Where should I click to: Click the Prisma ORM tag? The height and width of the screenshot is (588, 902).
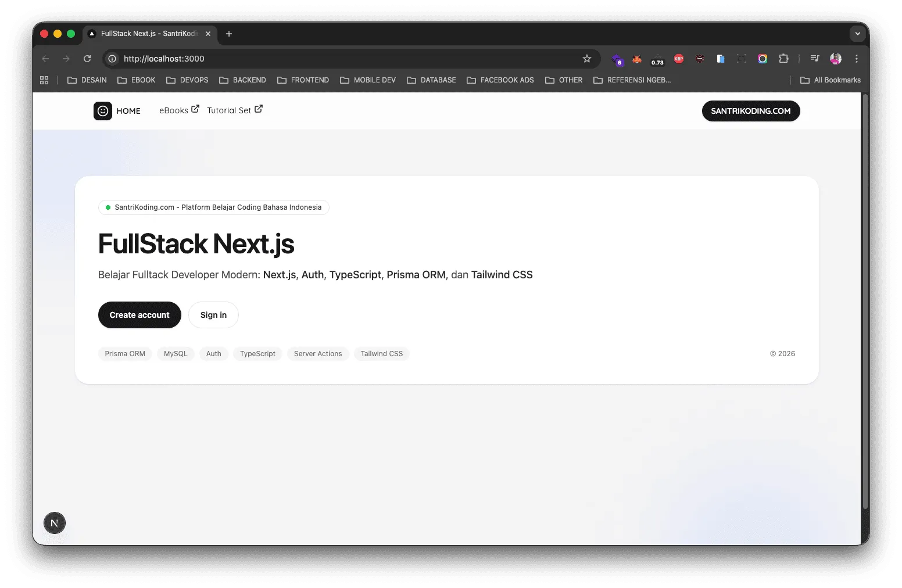(125, 354)
